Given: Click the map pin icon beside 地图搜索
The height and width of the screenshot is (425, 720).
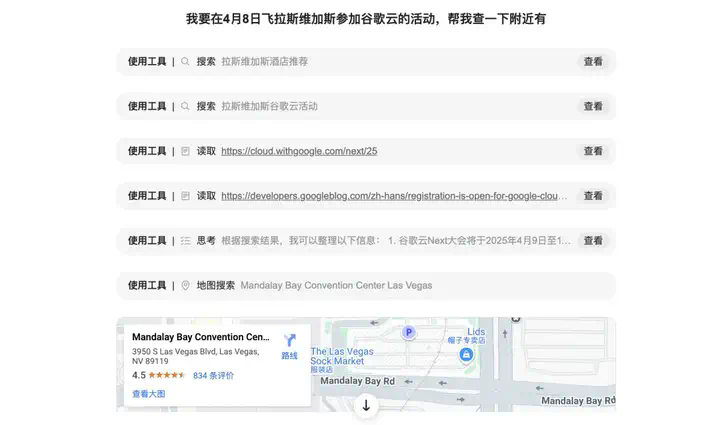Looking at the screenshot, I should pyautogui.click(x=185, y=285).
